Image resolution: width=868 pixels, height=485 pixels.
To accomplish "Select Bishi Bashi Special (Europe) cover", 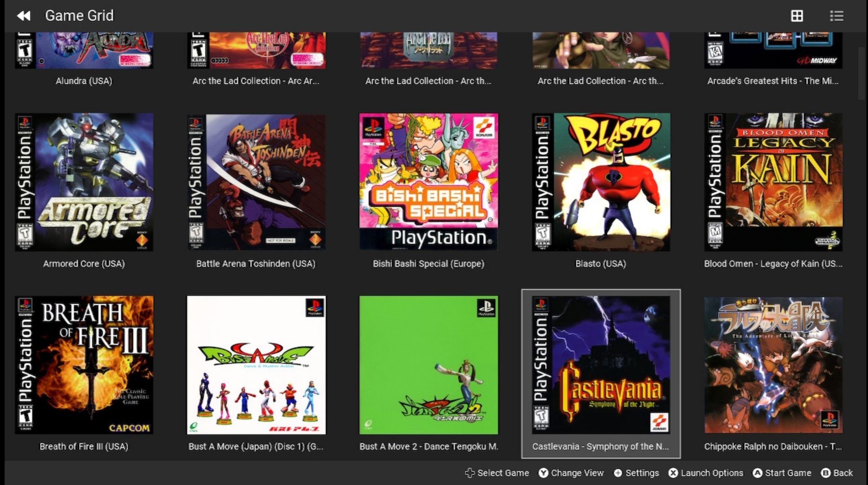I will (x=429, y=182).
